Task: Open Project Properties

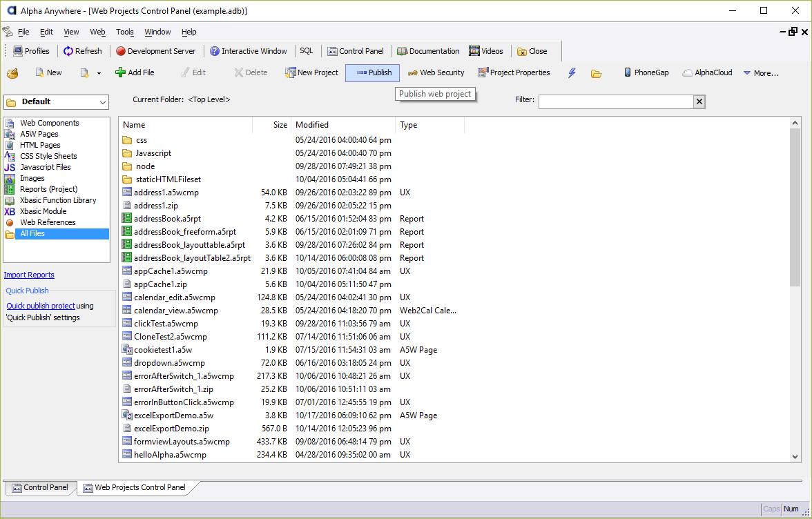Action: click(x=514, y=73)
